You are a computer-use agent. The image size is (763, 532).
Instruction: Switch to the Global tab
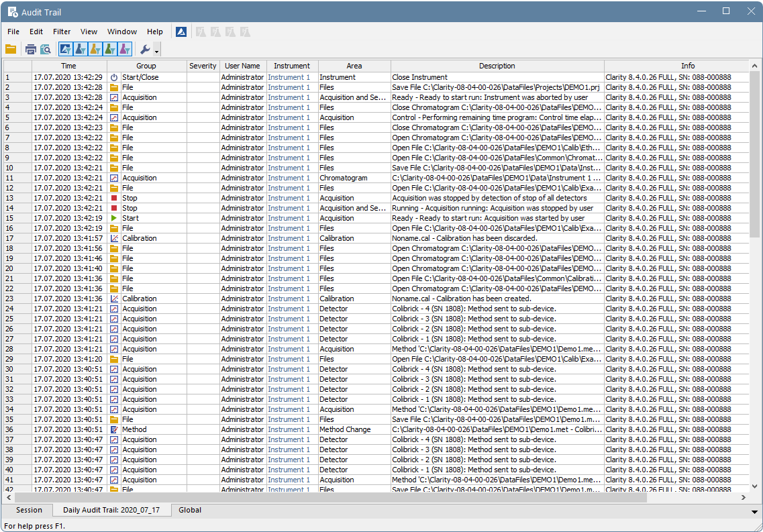pos(189,510)
